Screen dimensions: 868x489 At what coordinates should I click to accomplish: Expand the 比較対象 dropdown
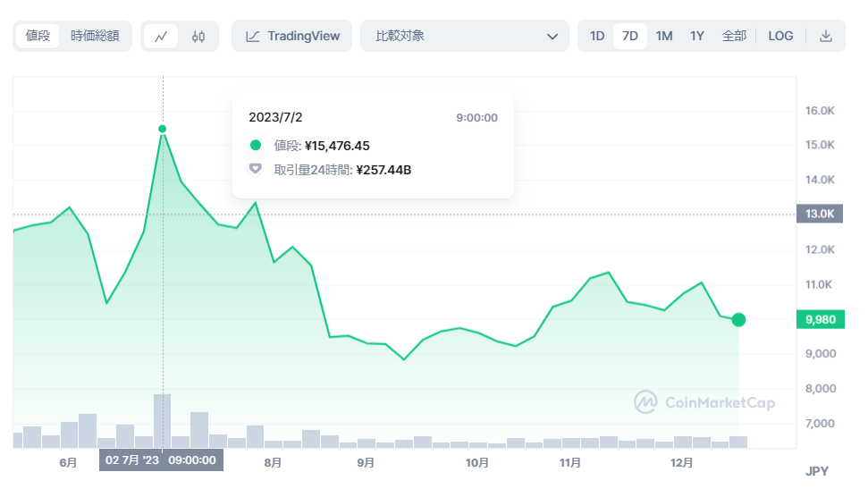465,36
